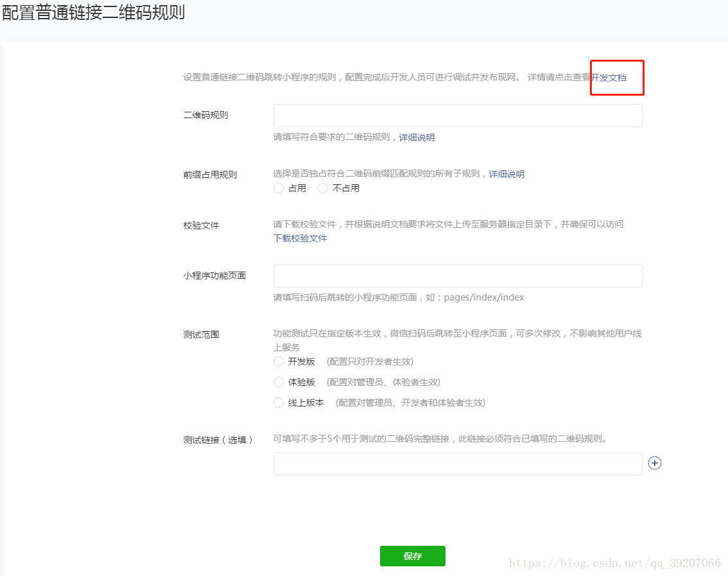
Task: Choose 体验版 as the test scope
Action: [x=279, y=382]
